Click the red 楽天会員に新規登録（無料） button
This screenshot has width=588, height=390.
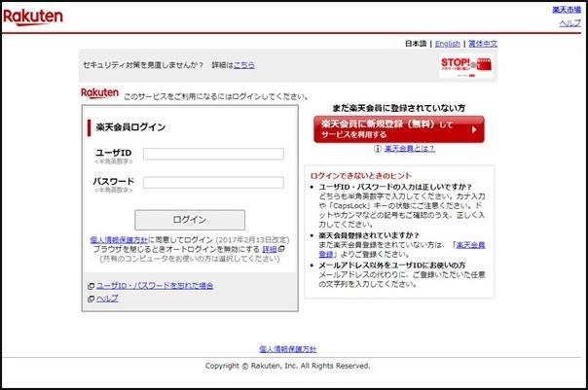pos(399,129)
